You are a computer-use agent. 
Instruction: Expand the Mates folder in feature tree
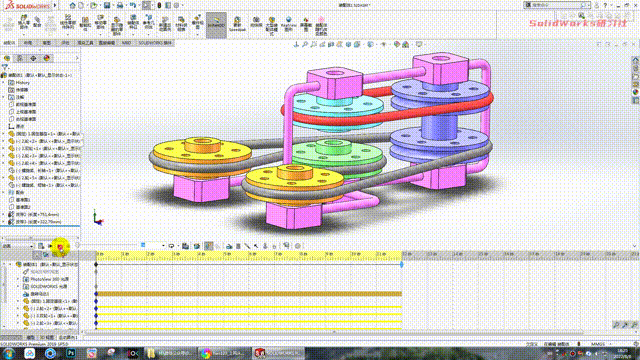pyautogui.click(x=4, y=192)
